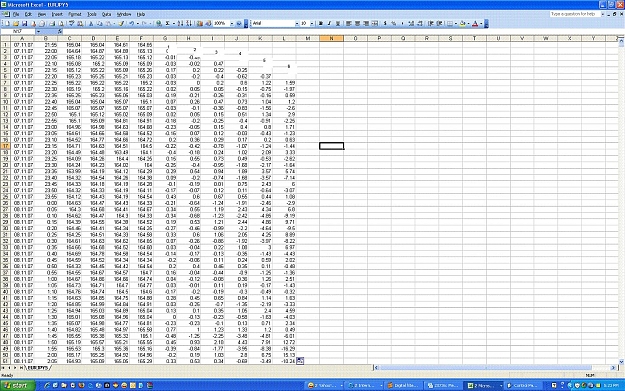Expand the Font Color dropdown arrow
625x391 pixels.
481,24
